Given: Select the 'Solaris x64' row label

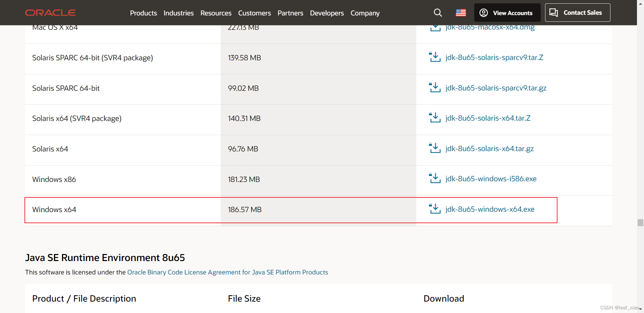Looking at the screenshot, I should pos(50,149).
